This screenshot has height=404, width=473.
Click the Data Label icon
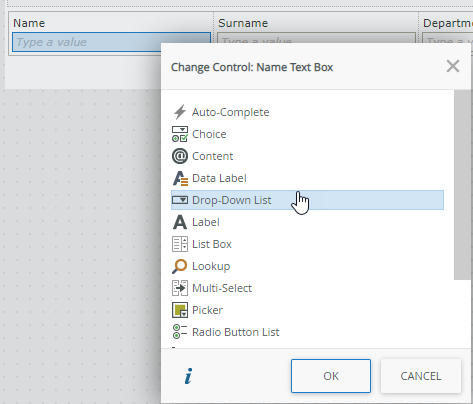coord(180,178)
